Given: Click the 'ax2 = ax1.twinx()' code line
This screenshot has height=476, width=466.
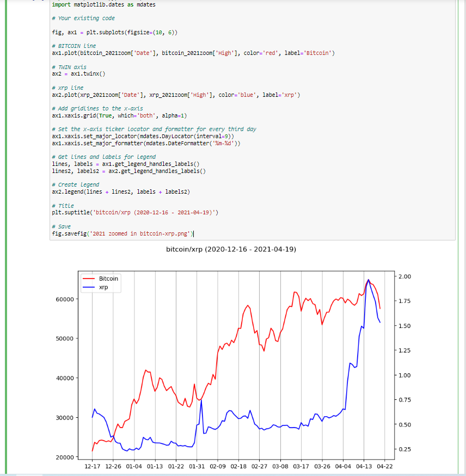Looking at the screenshot, I should pyautogui.click(x=78, y=73).
